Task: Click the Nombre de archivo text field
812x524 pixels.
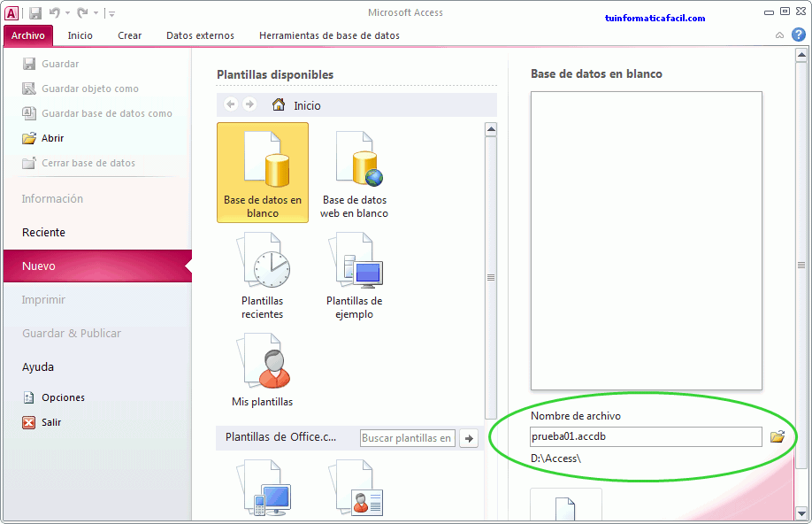Action: [x=646, y=436]
